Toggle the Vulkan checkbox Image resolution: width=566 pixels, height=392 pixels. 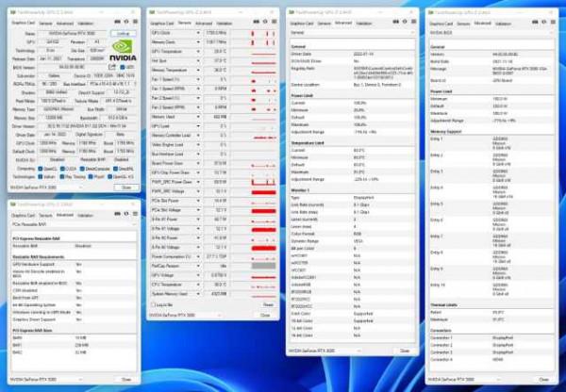point(41,177)
